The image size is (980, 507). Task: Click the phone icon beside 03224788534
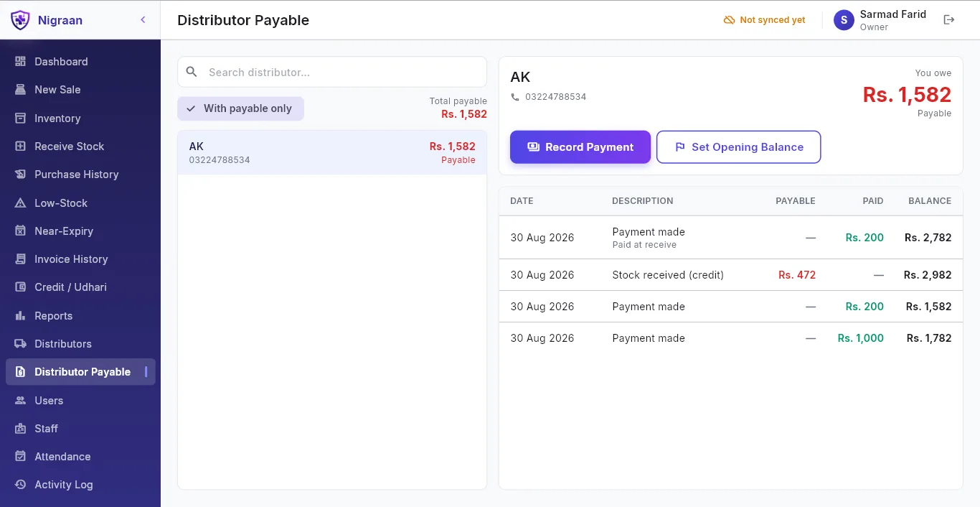coord(515,97)
